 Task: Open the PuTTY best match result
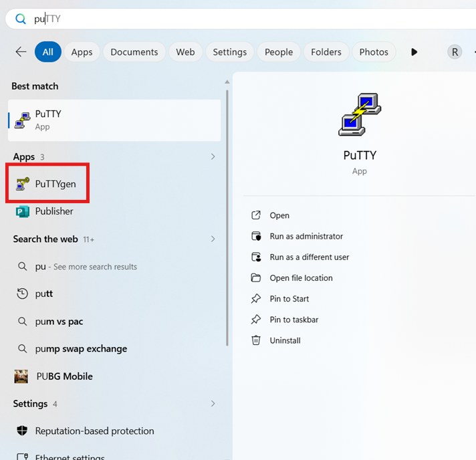[114, 120]
